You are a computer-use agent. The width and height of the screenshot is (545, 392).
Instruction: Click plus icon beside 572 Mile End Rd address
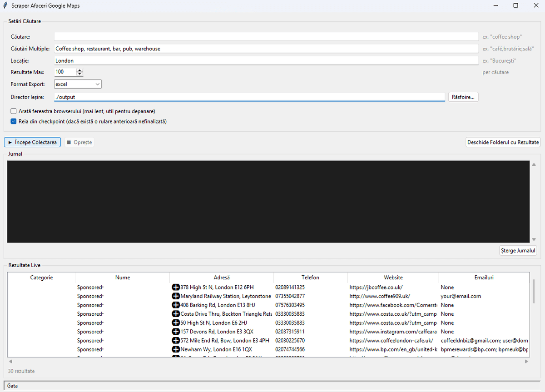coord(176,341)
